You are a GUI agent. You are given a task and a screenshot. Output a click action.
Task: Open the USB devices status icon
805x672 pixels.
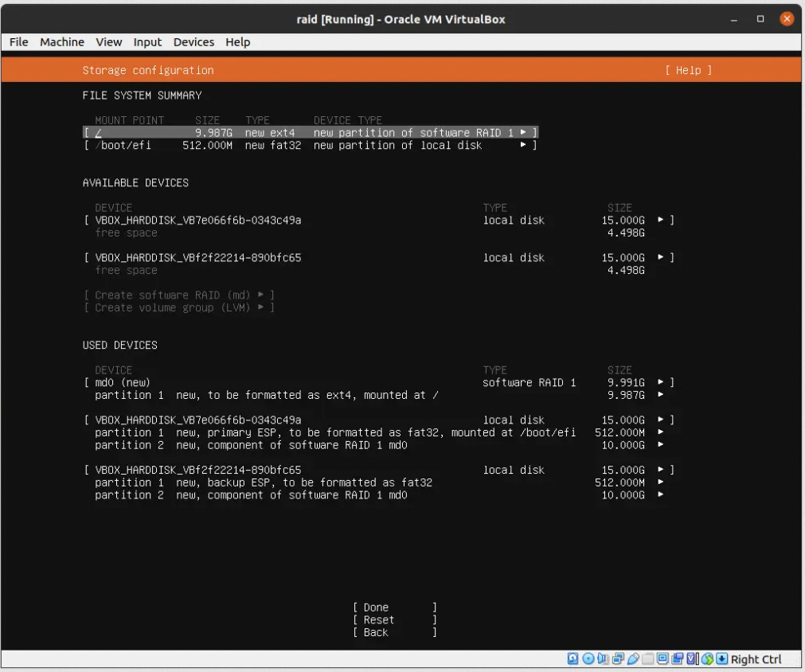(633, 658)
